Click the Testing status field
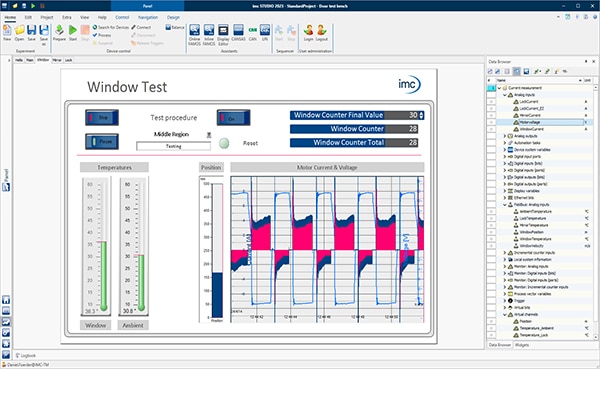This screenshot has width=600, height=400. pos(173,146)
